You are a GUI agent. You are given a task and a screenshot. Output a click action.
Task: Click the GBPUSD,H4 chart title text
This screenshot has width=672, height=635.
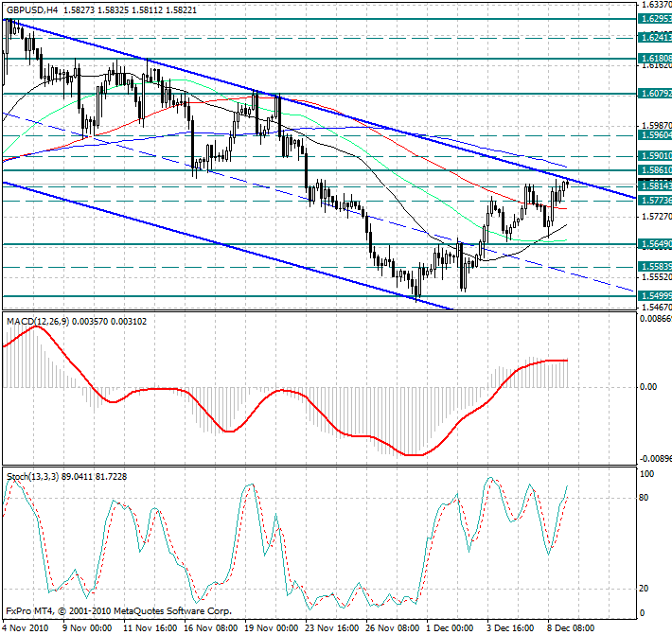[32, 9]
